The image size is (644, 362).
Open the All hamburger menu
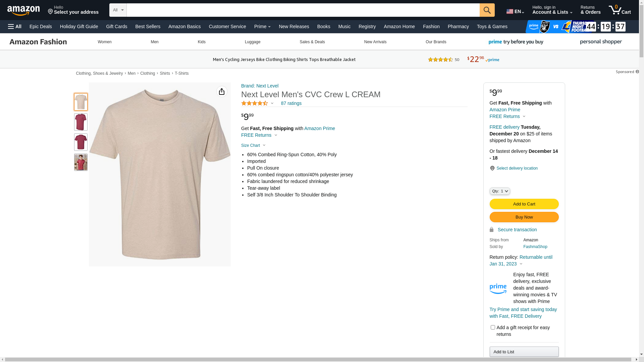(15, 26)
